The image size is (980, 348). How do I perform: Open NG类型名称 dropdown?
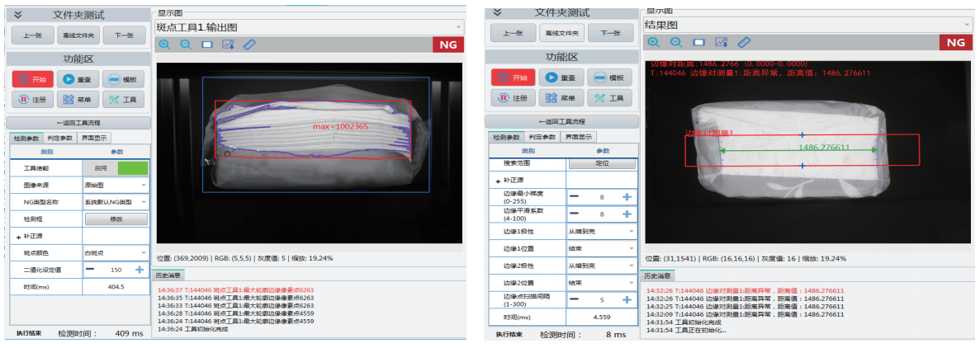coord(116,202)
